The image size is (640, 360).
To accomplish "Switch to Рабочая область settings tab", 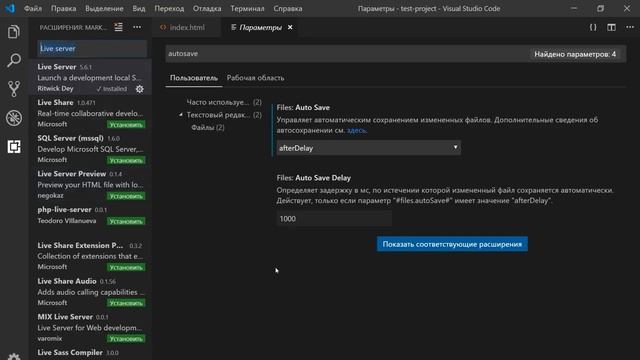I will click(256, 78).
